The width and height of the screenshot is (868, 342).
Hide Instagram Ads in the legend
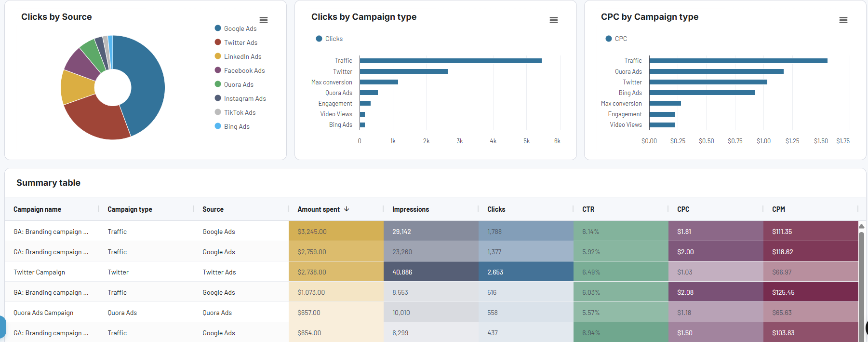240,98
